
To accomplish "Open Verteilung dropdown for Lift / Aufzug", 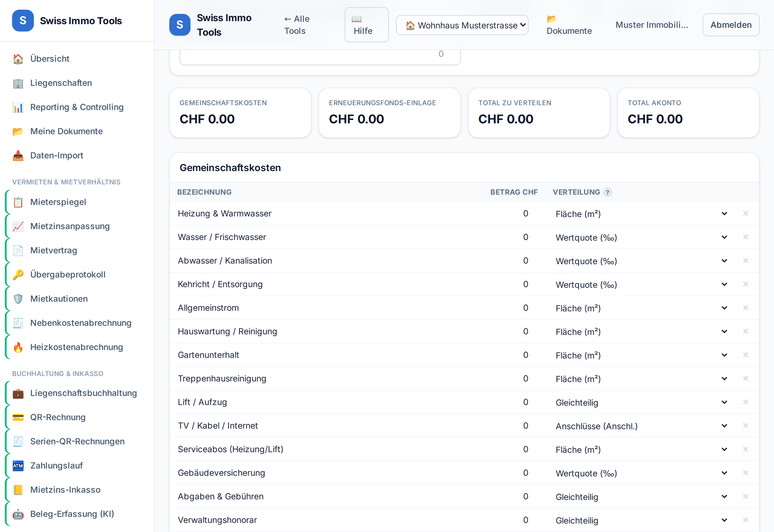I will (x=641, y=402).
